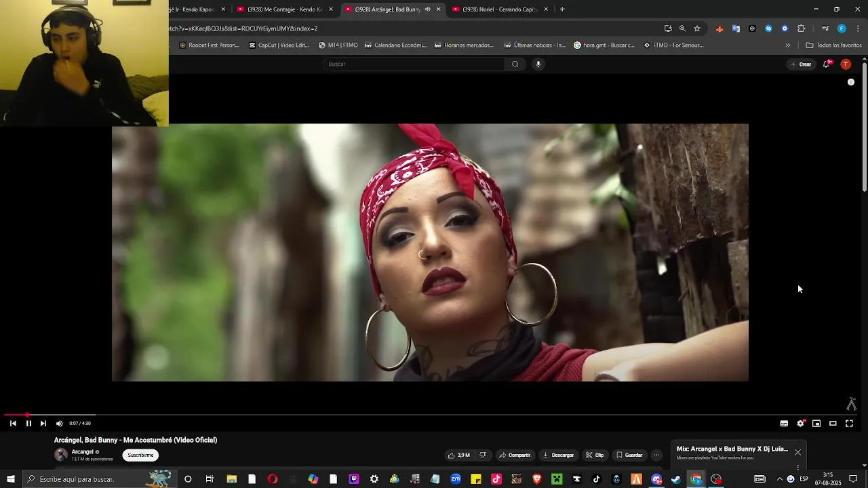Subscribe with the Suscribirme button
The image size is (868, 488).
pos(140,455)
